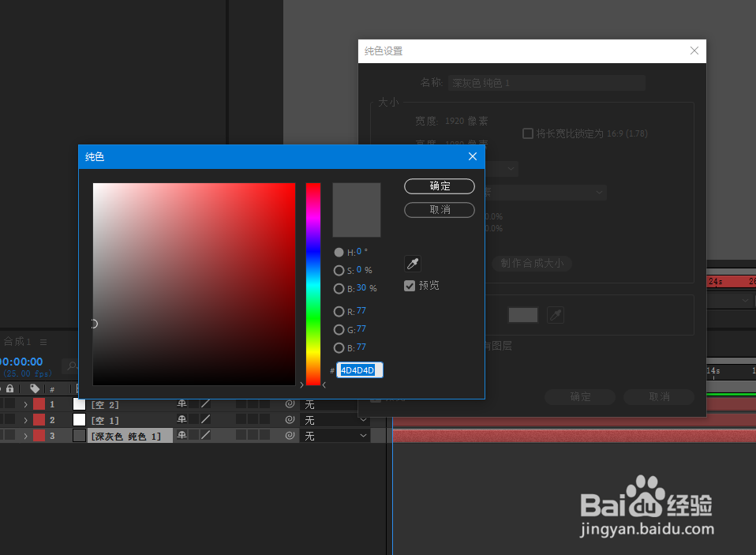
Task: Switch to the 合成1 timeline tab
Action: tap(17, 342)
